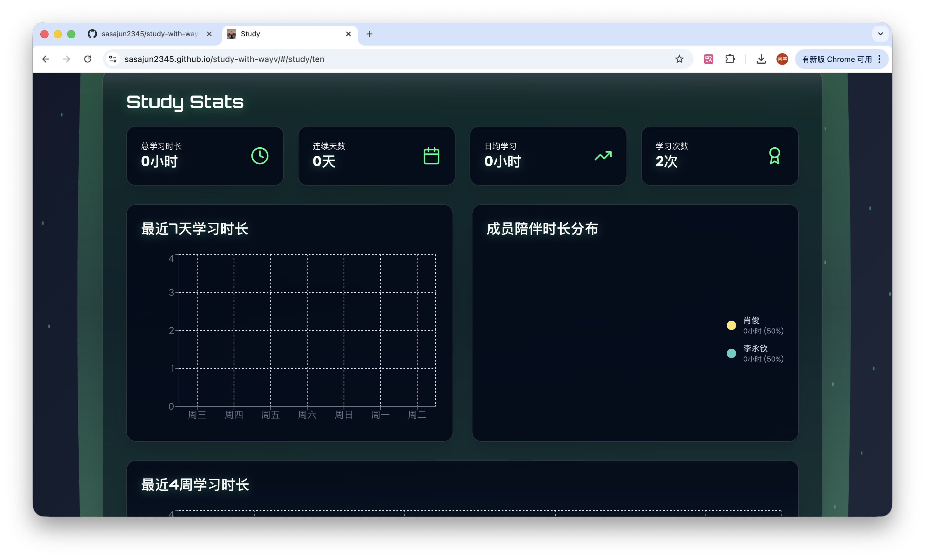925x560 pixels.
Task: Expand the tab search dropdown arrow
Action: (x=880, y=34)
